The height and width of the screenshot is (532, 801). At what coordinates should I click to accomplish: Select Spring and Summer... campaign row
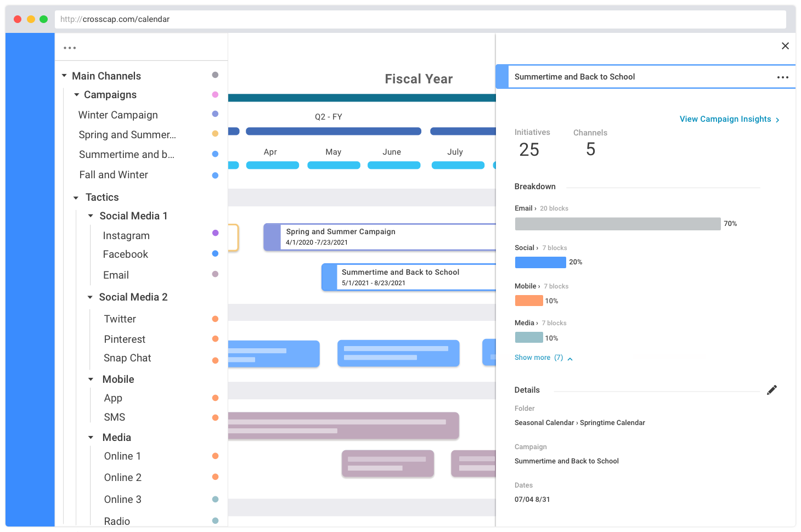point(127,135)
